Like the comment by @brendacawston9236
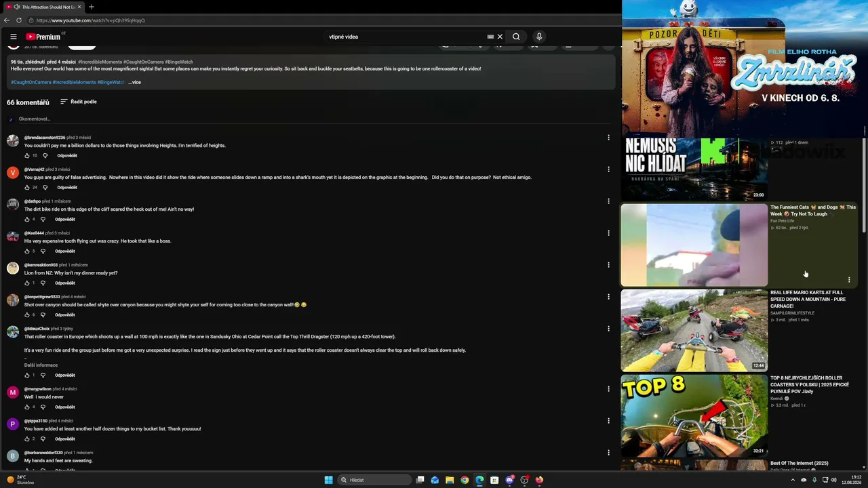 click(x=27, y=155)
